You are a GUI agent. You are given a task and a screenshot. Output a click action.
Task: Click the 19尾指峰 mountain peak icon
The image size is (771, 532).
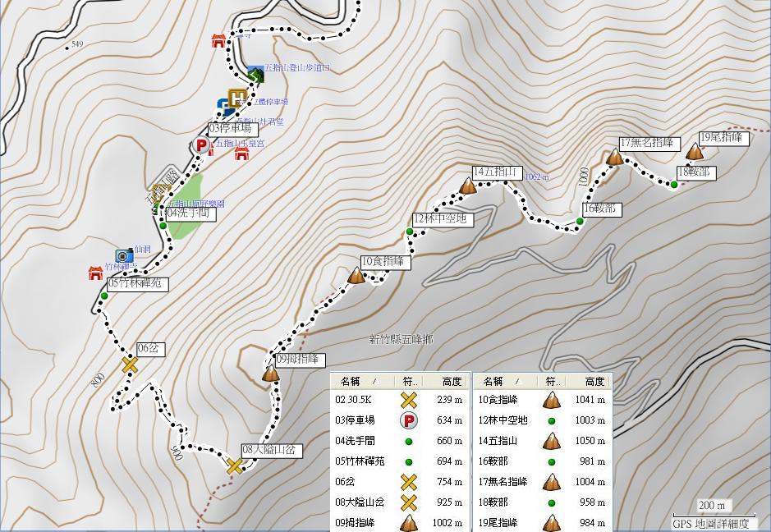click(x=695, y=152)
